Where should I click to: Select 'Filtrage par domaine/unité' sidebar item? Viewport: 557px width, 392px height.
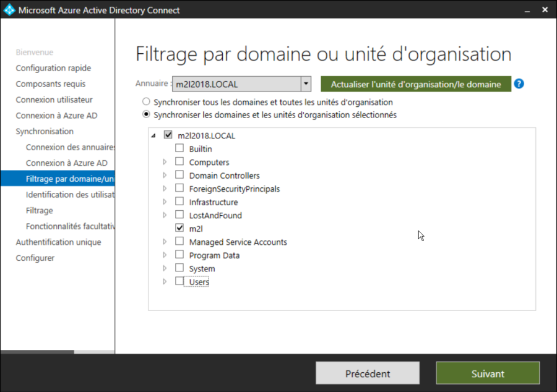click(58, 179)
